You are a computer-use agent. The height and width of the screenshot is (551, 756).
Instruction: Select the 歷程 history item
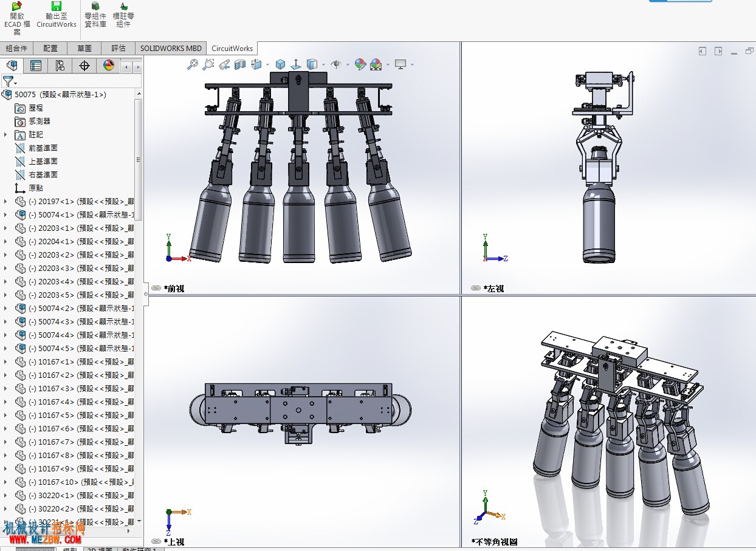tap(36, 108)
